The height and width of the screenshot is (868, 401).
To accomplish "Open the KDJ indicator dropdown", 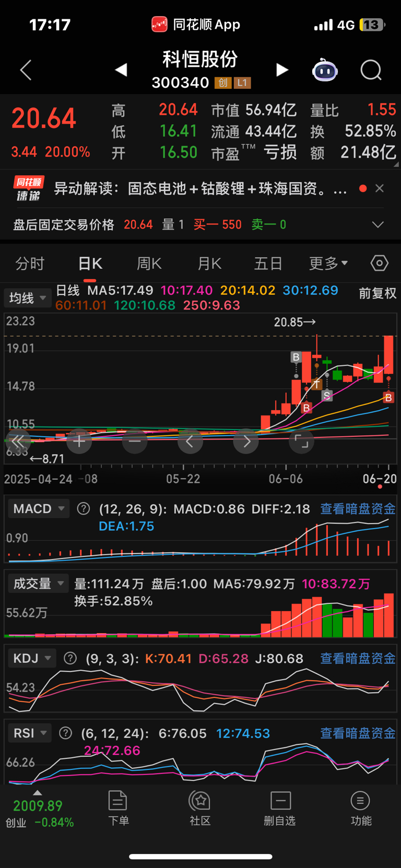I will coord(31,658).
